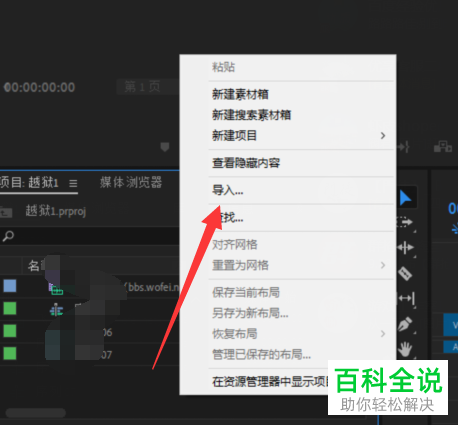Click 另存为新布局... menu entry
Viewport: 458px width, 425px height.
pos(288,313)
